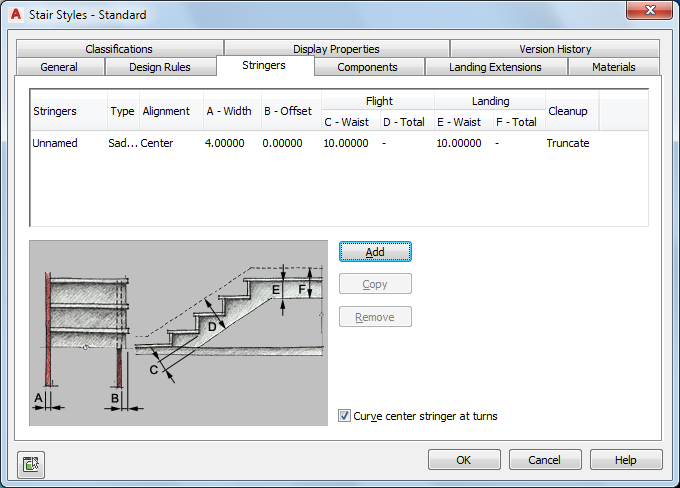Click the D - Total dash cell
This screenshot has height=488, width=680.
pos(384,143)
